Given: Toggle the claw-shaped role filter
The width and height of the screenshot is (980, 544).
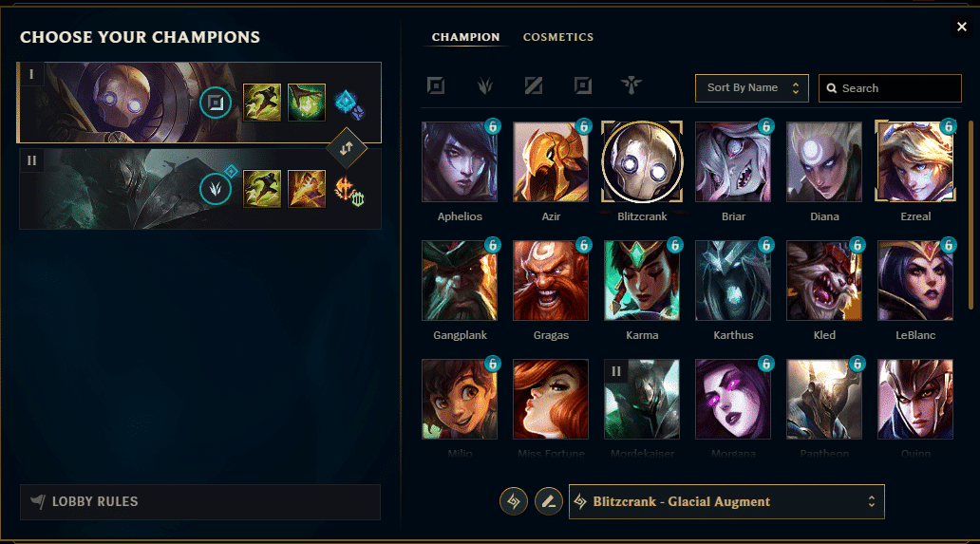Looking at the screenshot, I should 485,85.
